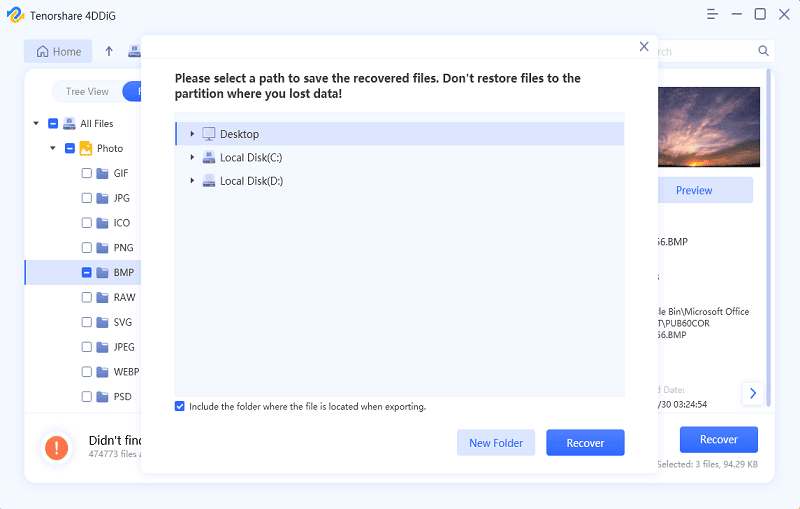Click the Home icon in the toolbar

(42, 52)
